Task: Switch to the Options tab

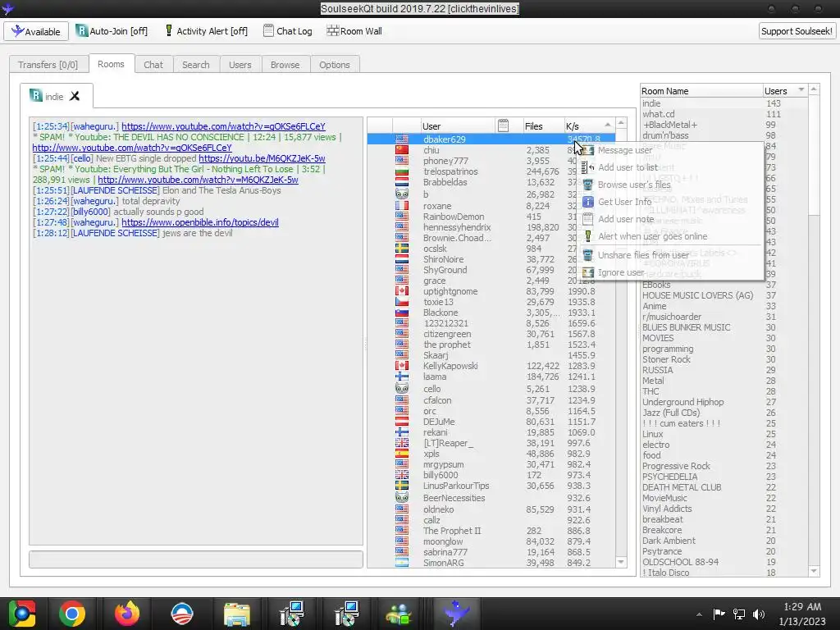Action: (x=335, y=64)
